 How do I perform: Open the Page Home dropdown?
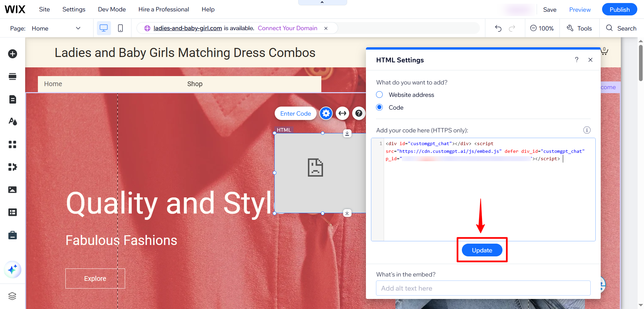click(x=56, y=28)
